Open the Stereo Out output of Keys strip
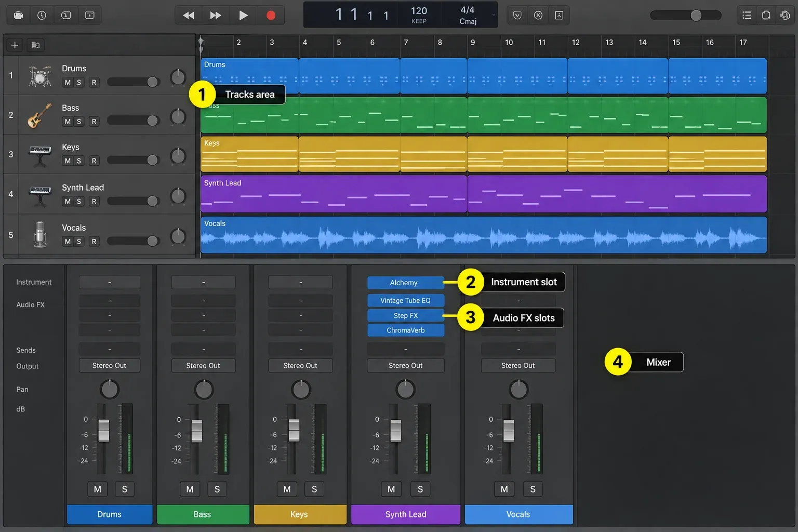798x532 pixels. pyautogui.click(x=300, y=366)
